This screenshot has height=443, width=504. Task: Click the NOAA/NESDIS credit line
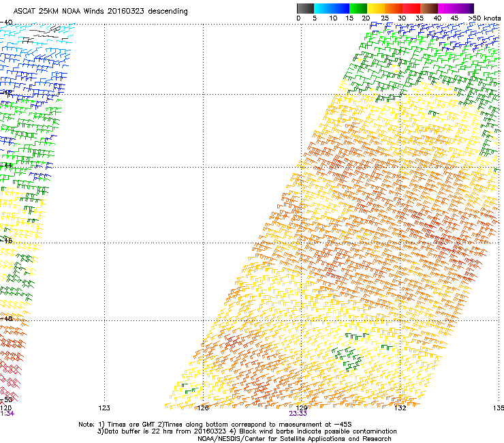(x=294, y=439)
